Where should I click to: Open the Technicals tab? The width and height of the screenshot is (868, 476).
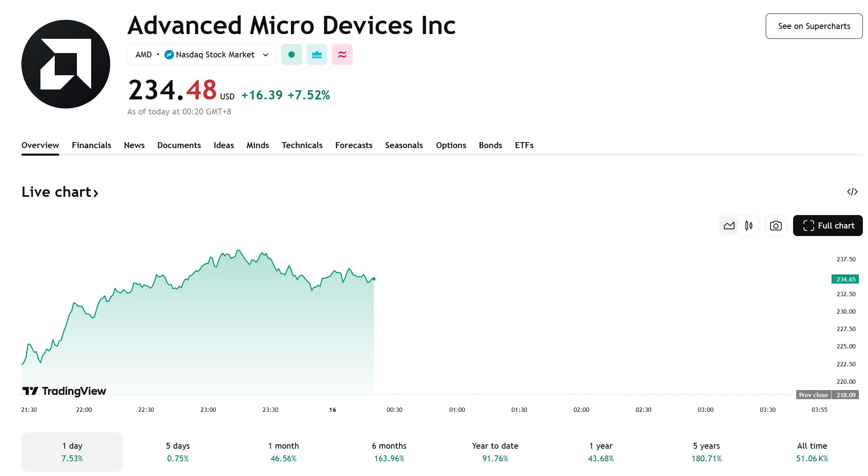tap(302, 145)
